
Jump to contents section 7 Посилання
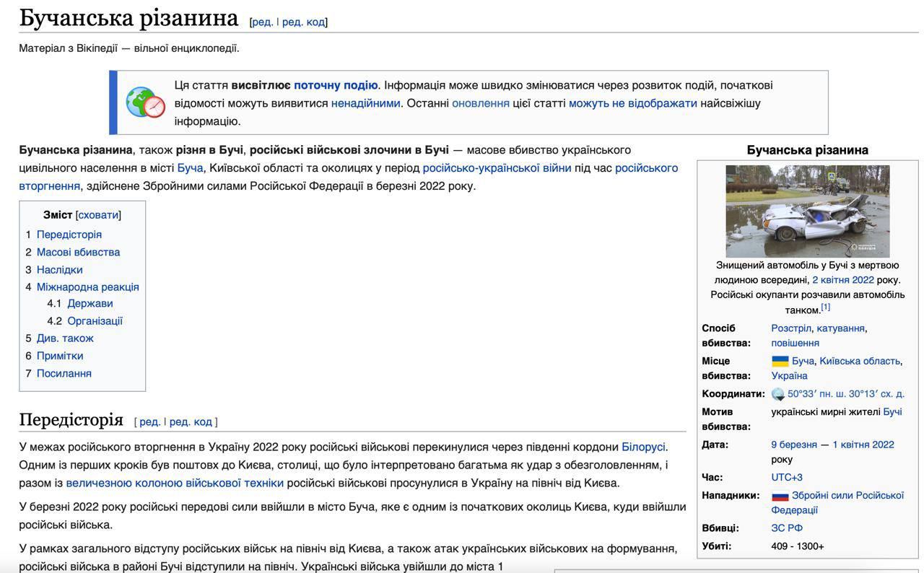[64, 373]
